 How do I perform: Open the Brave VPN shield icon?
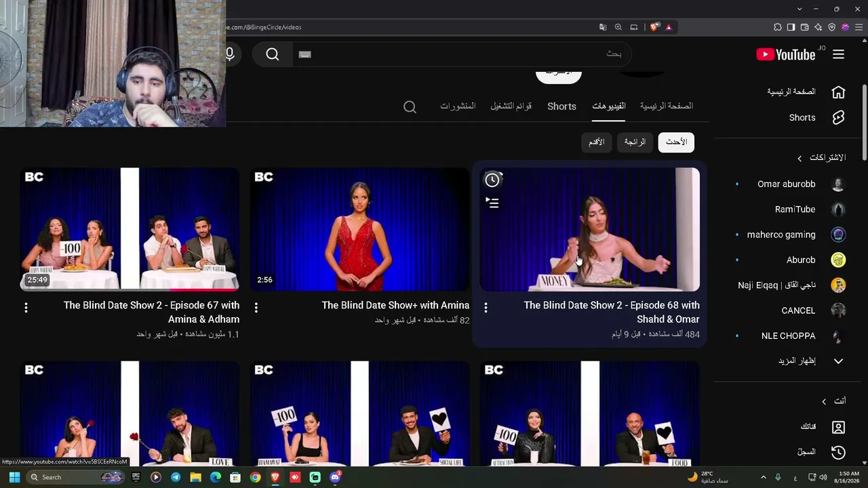click(x=832, y=27)
